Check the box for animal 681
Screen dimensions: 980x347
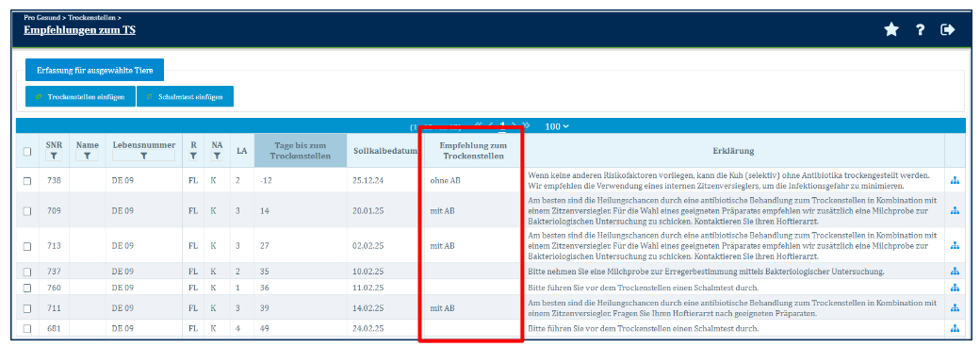[x=27, y=328]
